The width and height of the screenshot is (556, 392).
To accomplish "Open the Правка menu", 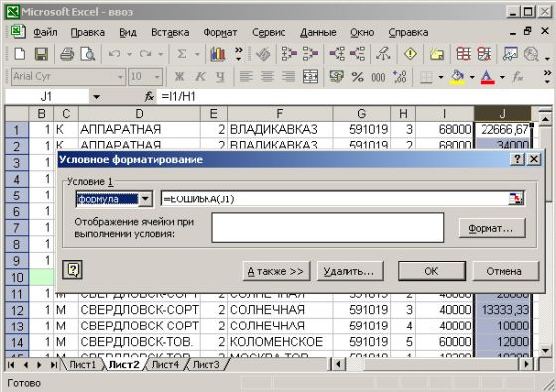I will pyautogui.click(x=88, y=32).
